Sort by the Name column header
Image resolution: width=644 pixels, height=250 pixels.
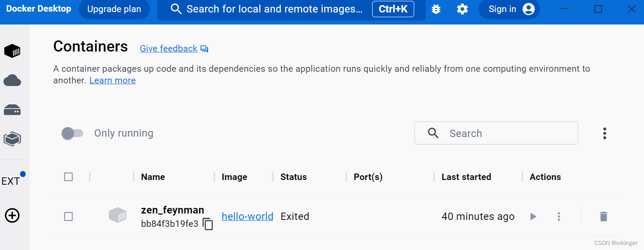click(x=153, y=177)
